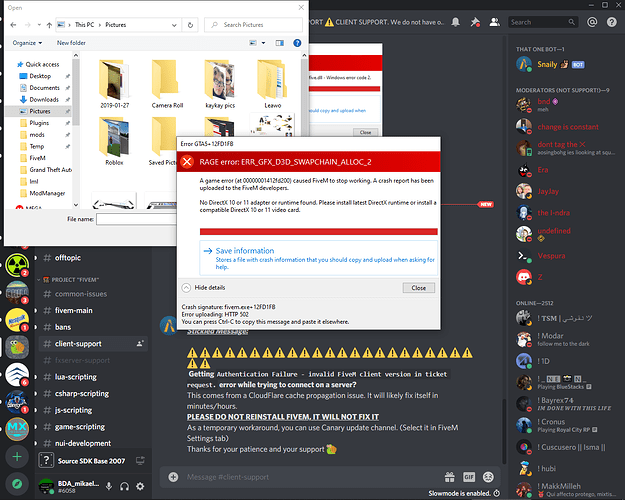Viewport: 625px width, 500px height.
Task: Create a New folder
Action: click(71, 43)
